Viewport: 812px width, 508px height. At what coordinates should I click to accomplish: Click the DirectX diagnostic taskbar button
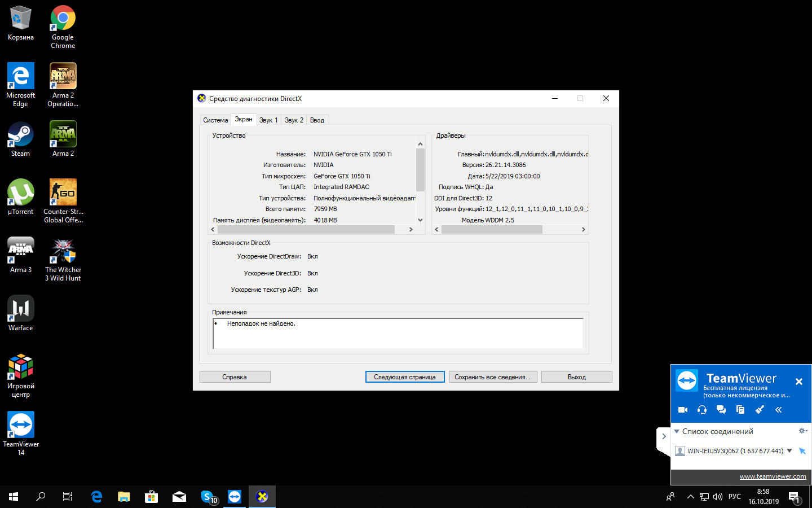pyautogui.click(x=262, y=497)
